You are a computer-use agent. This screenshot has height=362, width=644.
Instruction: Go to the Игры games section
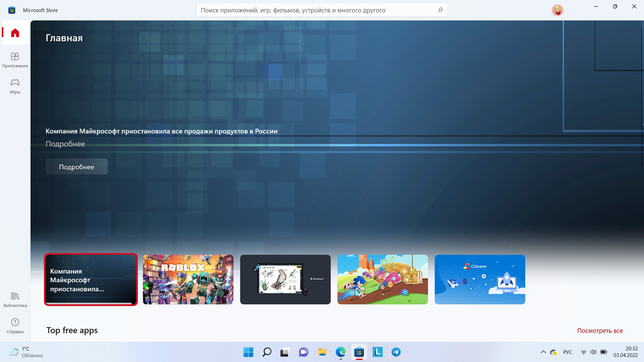(x=15, y=86)
